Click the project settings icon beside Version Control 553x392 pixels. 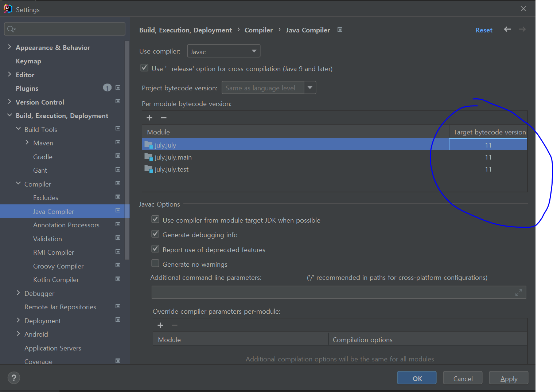pos(118,101)
